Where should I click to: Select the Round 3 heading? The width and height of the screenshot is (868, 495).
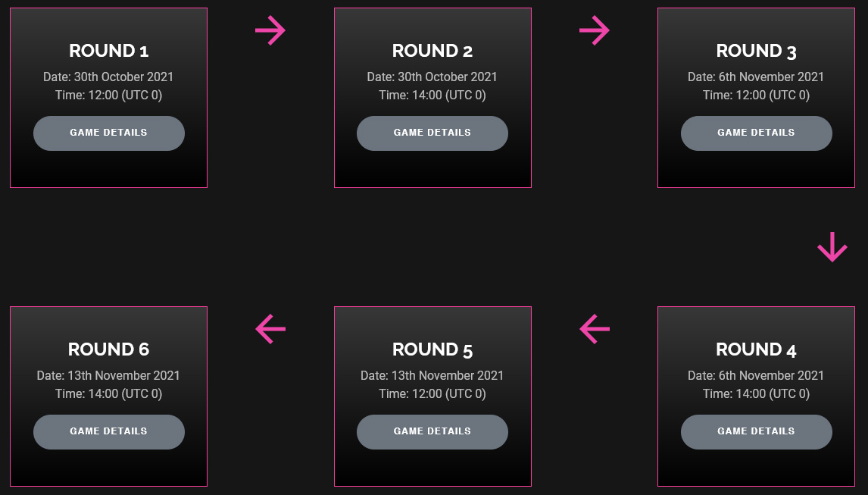tap(756, 51)
